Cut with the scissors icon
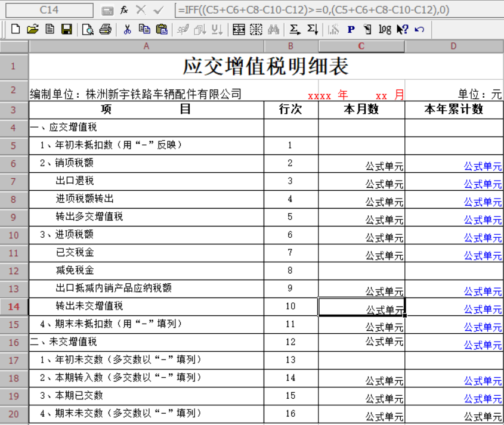This screenshot has height=425, width=504. point(127,30)
